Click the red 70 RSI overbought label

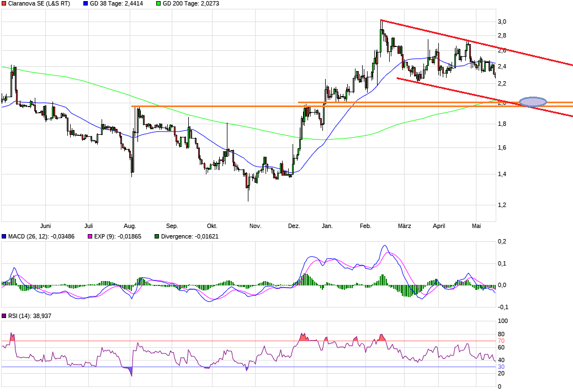tap(501, 341)
